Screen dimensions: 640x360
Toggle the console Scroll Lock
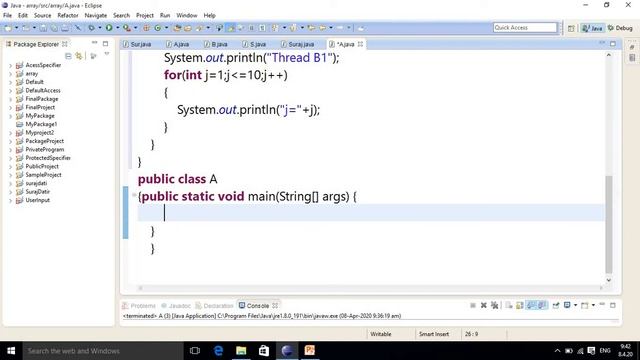click(x=519, y=305)
